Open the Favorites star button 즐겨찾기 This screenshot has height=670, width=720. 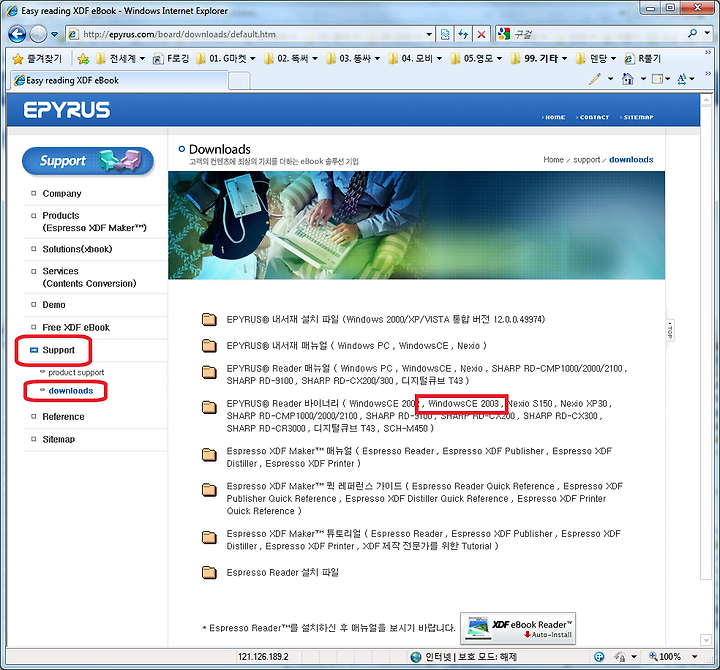(x=38, y=59)
